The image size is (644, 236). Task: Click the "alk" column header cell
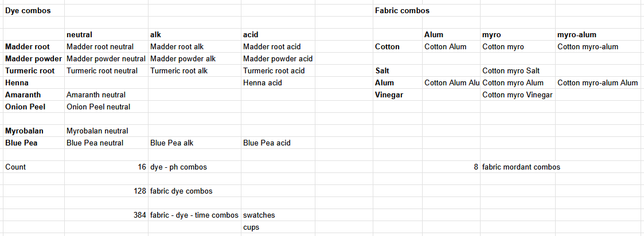[x=155, y=35]
